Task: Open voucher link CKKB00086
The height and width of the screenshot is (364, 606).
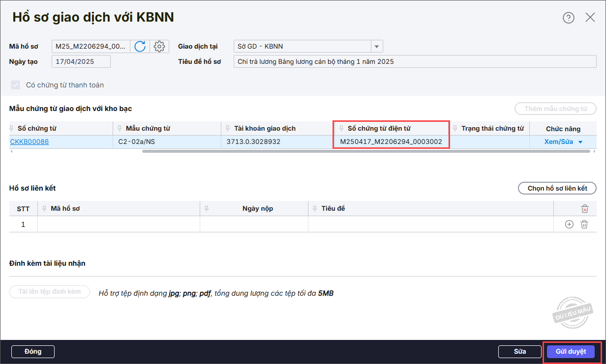Action: click(x=30, y=142)
